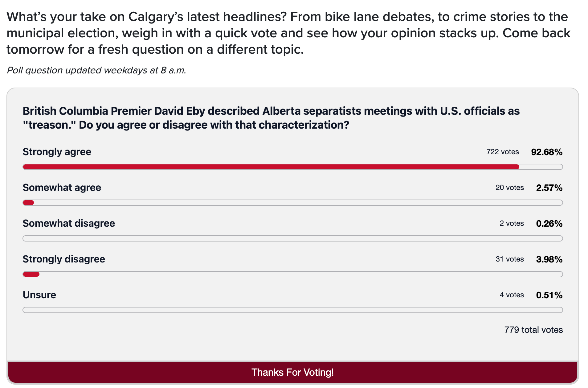Screen dimensions: 588x388
Task: Choose the Somewhat disagree option label
Action: pyautogui.click(x=69, y=223)
